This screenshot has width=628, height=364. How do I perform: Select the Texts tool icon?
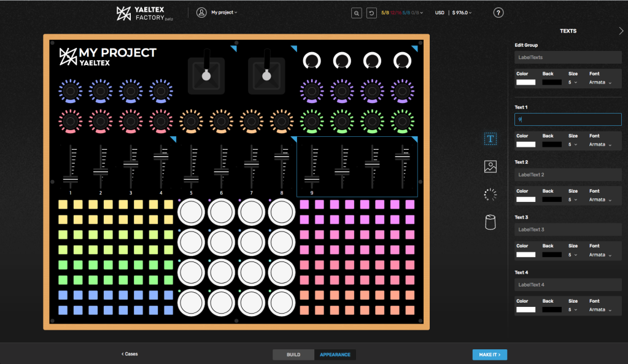click(490, 139)
